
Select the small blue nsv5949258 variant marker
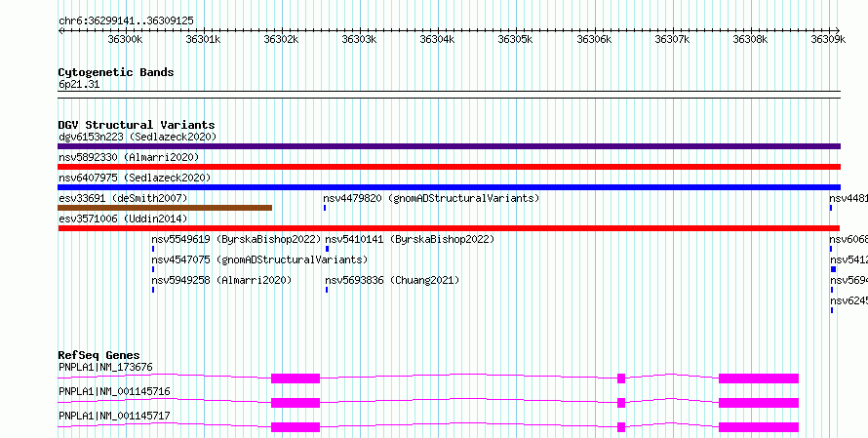[153, 290]
